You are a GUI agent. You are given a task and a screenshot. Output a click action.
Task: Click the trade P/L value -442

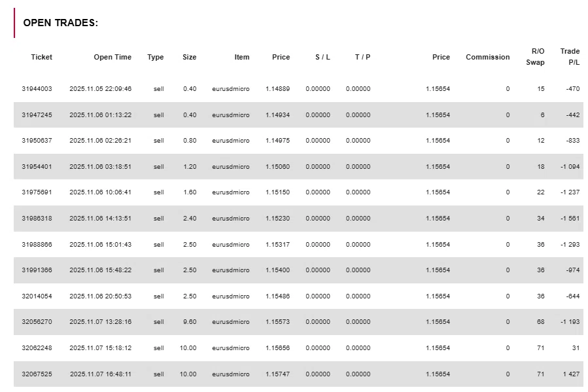pos(572,115)
